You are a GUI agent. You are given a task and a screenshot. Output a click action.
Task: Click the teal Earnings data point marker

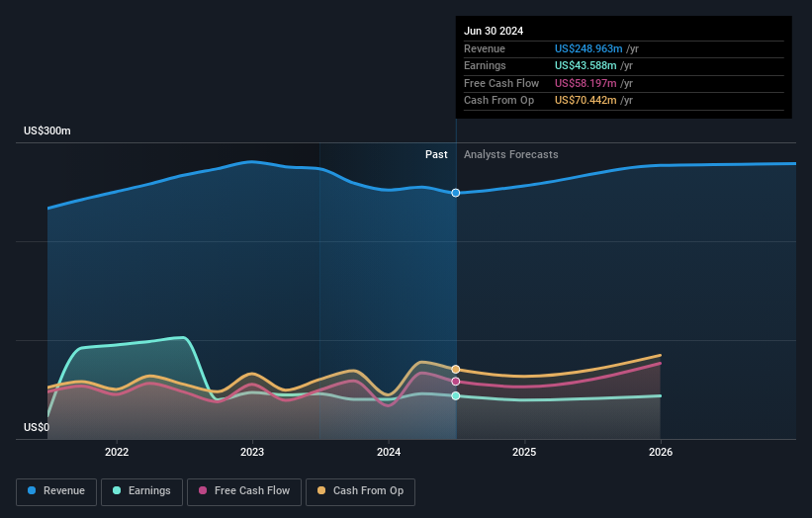[456, 395]
